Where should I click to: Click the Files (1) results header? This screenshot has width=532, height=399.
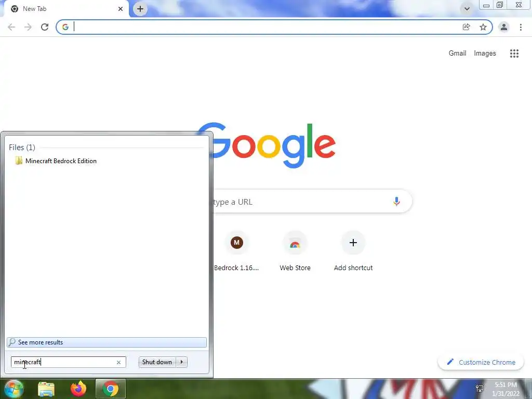[22, 147]
